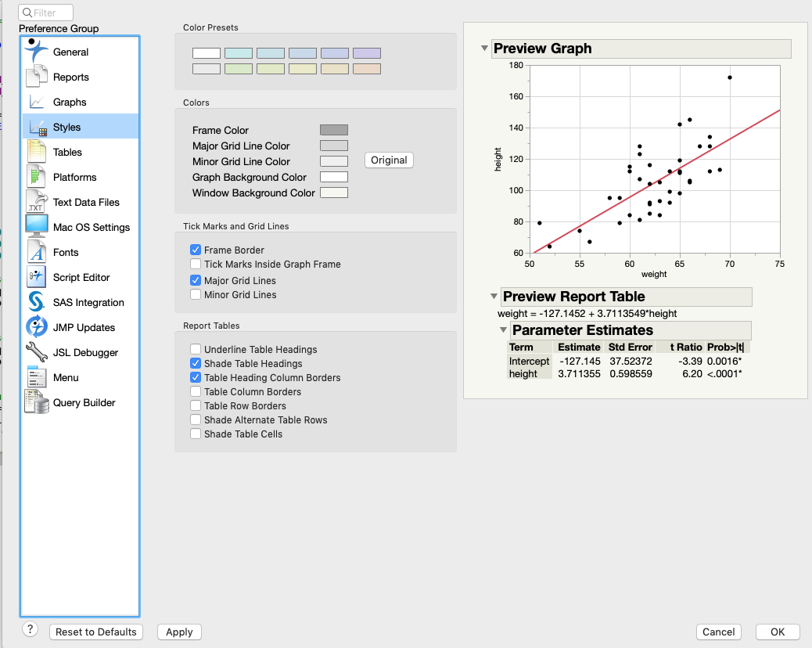Open the General preferences icon
Viewport: 812px width, 648px height.
[37, 51]
